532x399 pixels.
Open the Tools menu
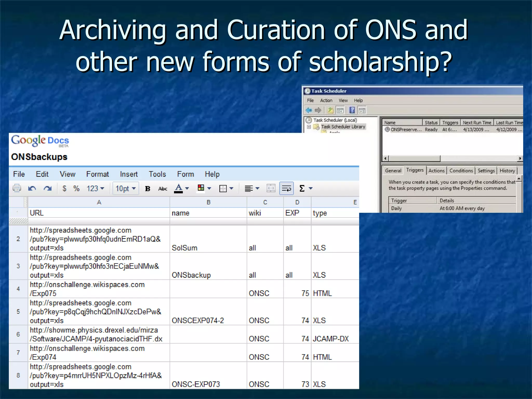pyautogui.click(x=157, y=174)
